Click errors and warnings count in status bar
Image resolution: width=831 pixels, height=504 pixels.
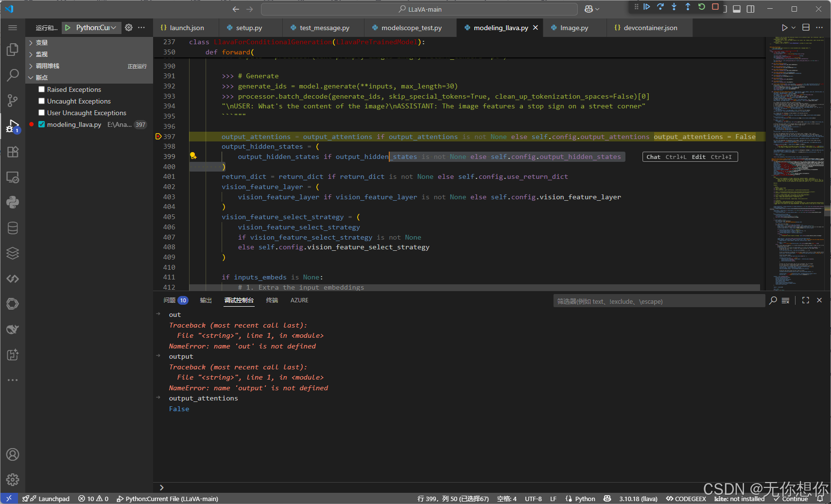click(x=93, y=499)
